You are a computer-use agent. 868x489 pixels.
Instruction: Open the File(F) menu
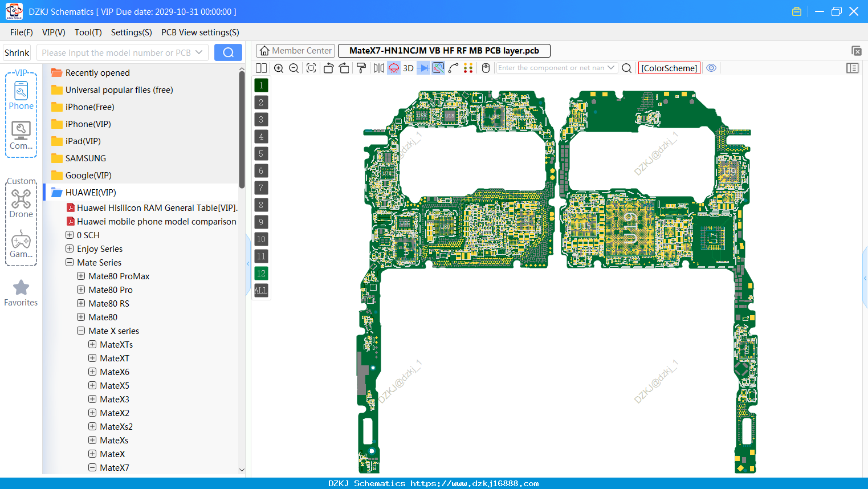[x=22, y=32]
